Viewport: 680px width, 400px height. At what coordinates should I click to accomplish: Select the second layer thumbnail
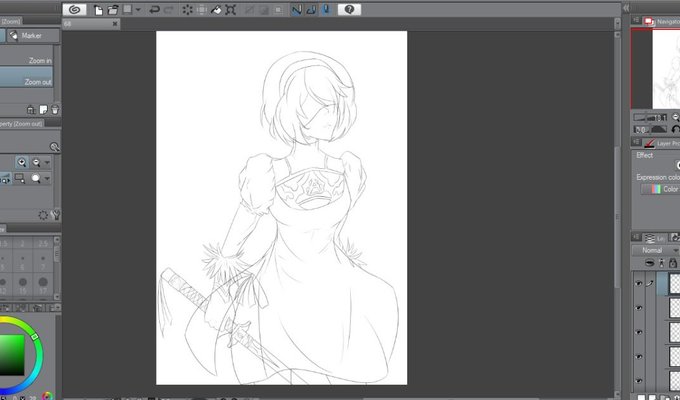674,308
